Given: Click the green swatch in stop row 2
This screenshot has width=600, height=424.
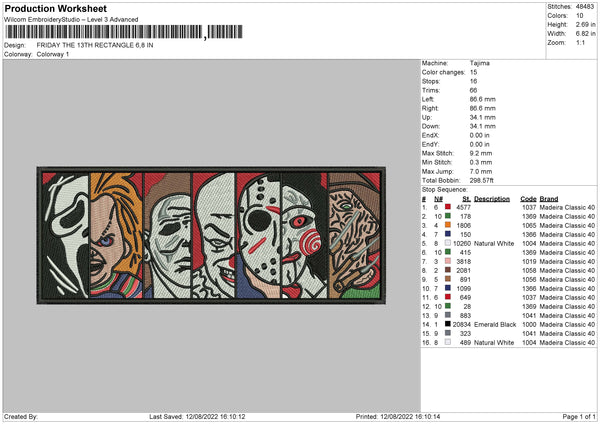Looking at the screenshot, I should [447, 216].
